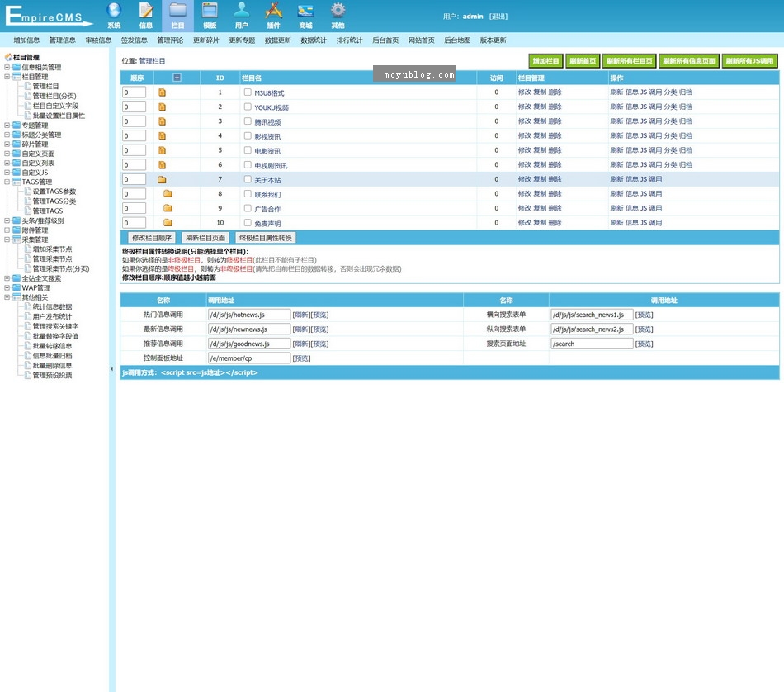Click the 修改栏目顺序 button
The height and width of the screenshot is (692, 784).
coord(152,238)
